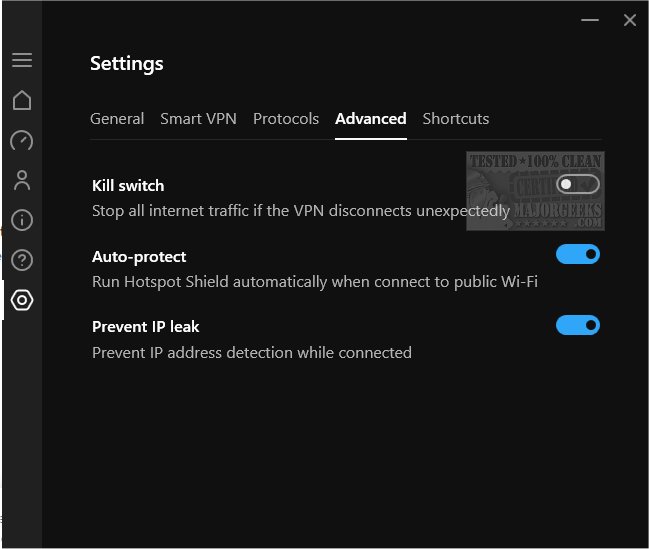The height and width of the screenshot is (549, 649).
Task: Open the info about icon
Action: [22, 220]
